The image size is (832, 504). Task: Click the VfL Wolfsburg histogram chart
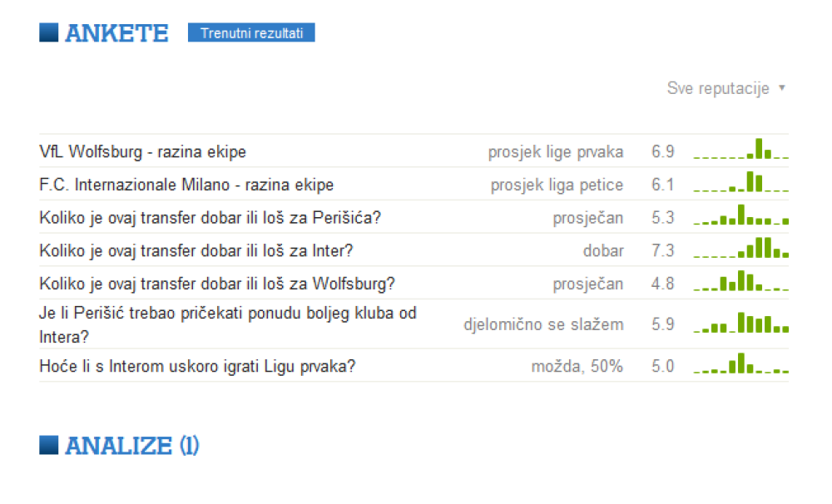coord(740,150)
